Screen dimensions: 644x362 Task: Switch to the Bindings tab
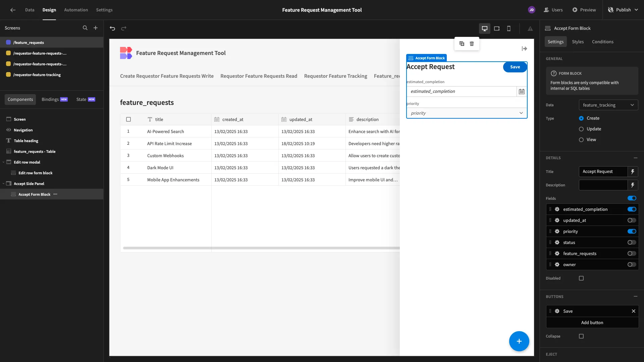[54, 100]
